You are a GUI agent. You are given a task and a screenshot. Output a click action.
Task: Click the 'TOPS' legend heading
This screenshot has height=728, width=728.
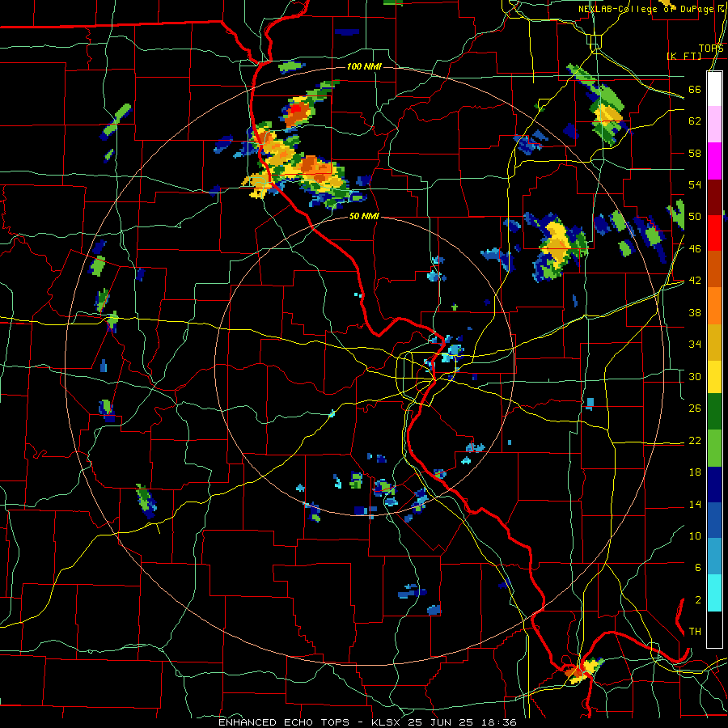point(711,49)
